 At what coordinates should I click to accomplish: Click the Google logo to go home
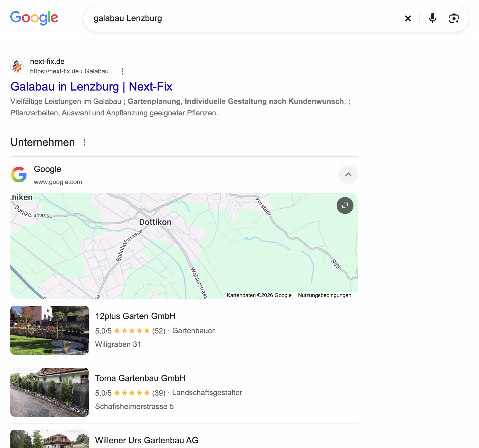click(x=34, y=18)
